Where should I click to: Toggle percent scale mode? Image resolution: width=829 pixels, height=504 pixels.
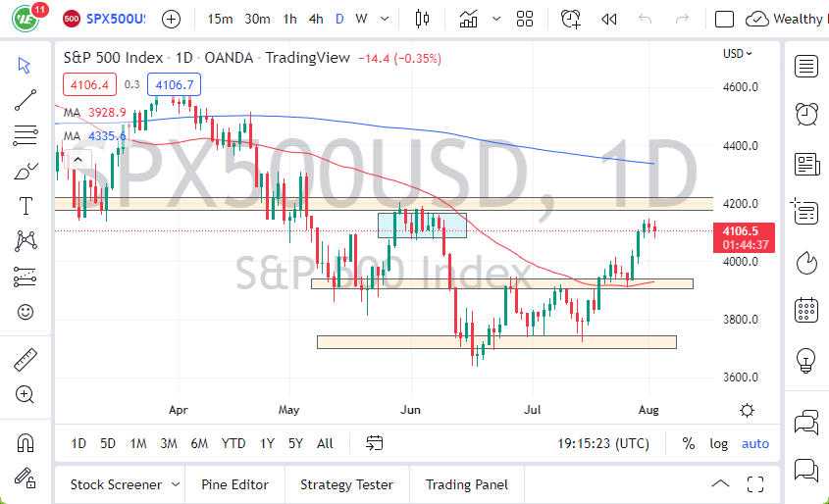tap(689, 443)
